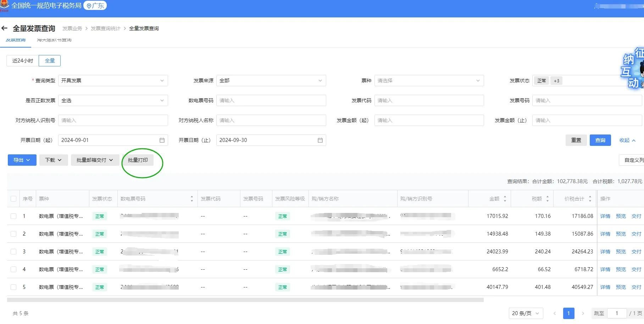
Task: Sort the table by 税额 column arrows
Action: click(x=548, y=199)
